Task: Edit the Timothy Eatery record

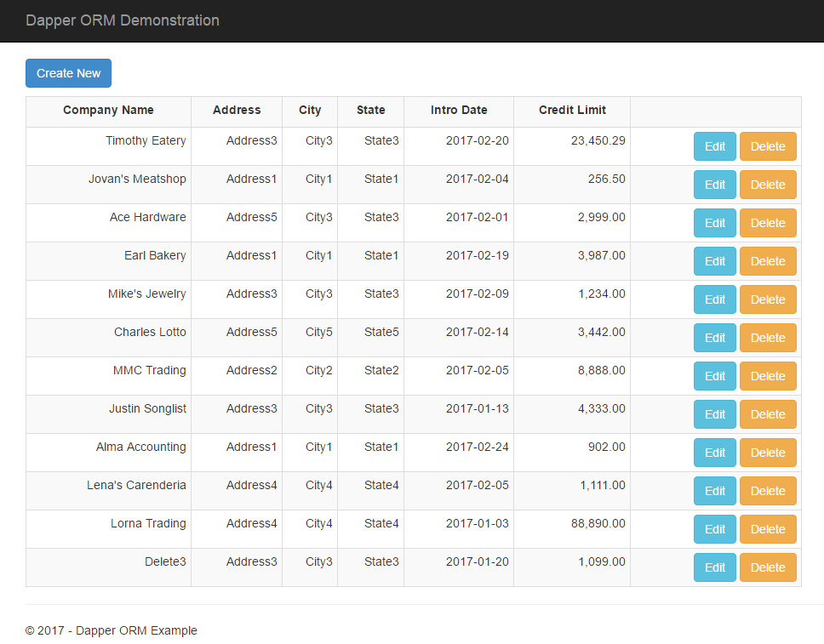Action: pyautogui.click(x=714, y=145)
